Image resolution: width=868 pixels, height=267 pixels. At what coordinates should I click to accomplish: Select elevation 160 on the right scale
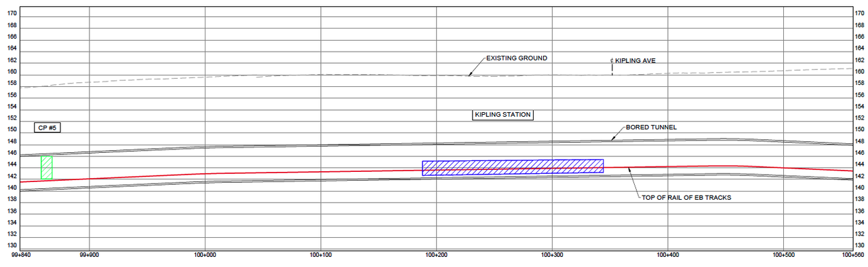859,71
